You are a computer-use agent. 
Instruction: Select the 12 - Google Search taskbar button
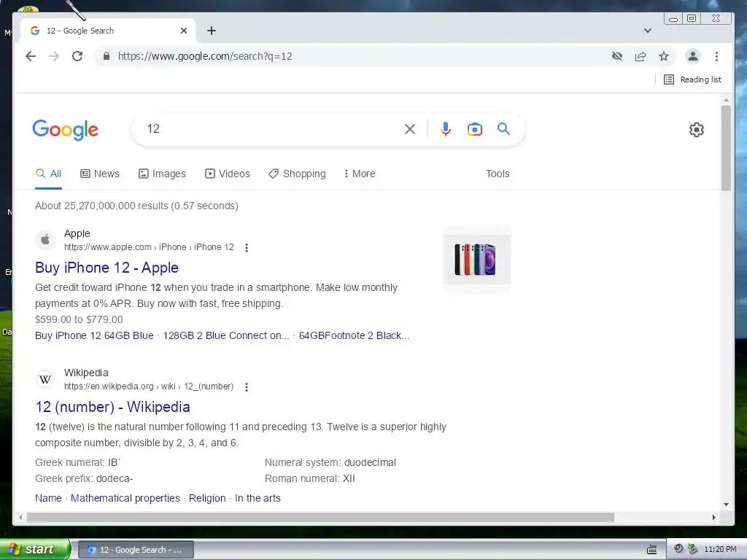(135, 550)
